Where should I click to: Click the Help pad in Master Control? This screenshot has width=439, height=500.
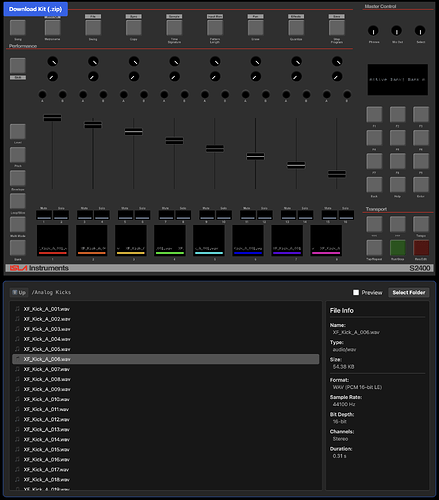[398, 184]
